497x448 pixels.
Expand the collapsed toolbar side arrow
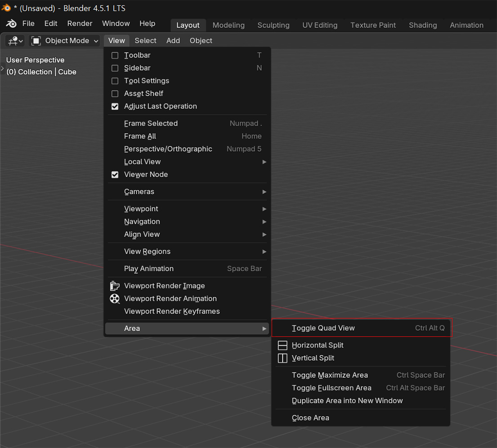coord(3,68)
